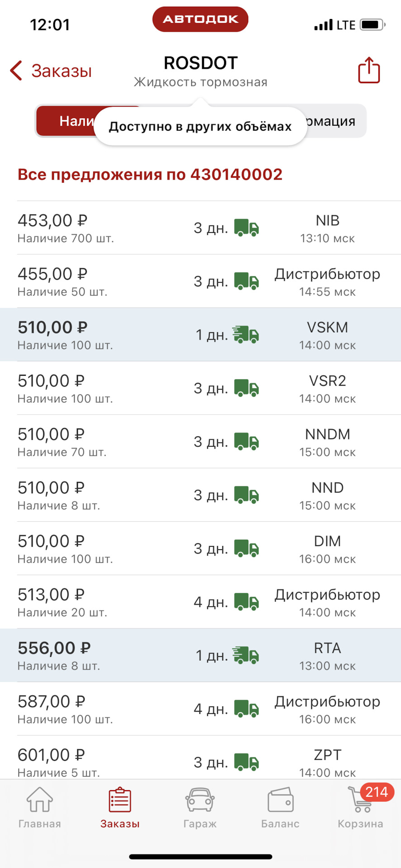Tap the Доступно в других объёмах tooltip

pos(200,127)
